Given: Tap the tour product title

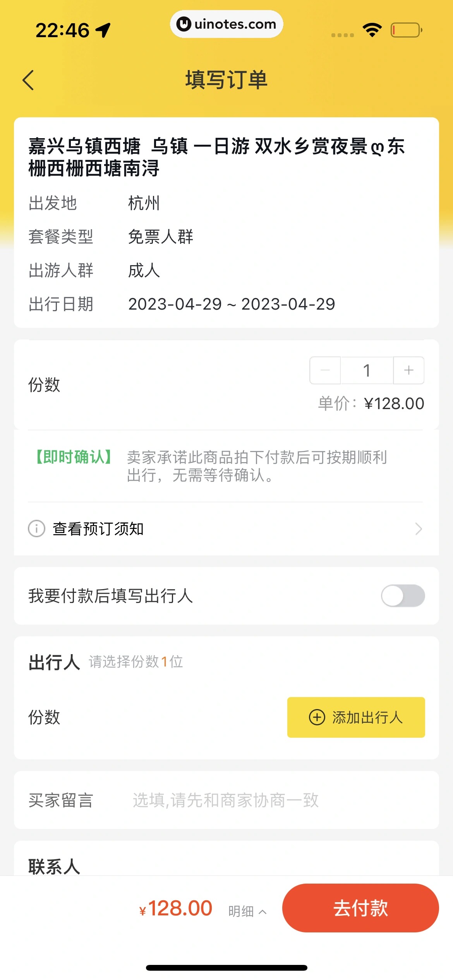Looking at the screenshot, I should coord(217,157).
